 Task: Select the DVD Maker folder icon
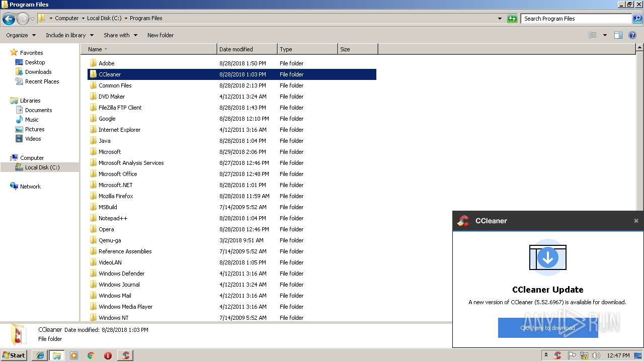click(x=93, y=97)
